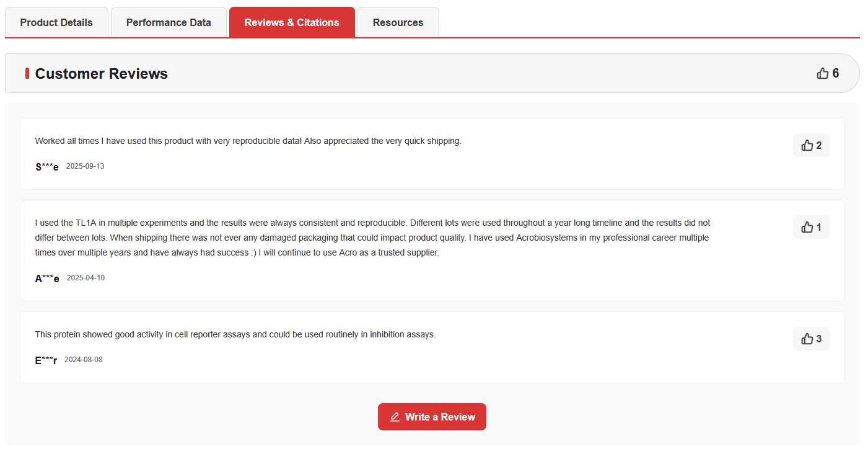Click the review date 2025-09-13
The image size is (868, 454).
(x=85, y=166)
